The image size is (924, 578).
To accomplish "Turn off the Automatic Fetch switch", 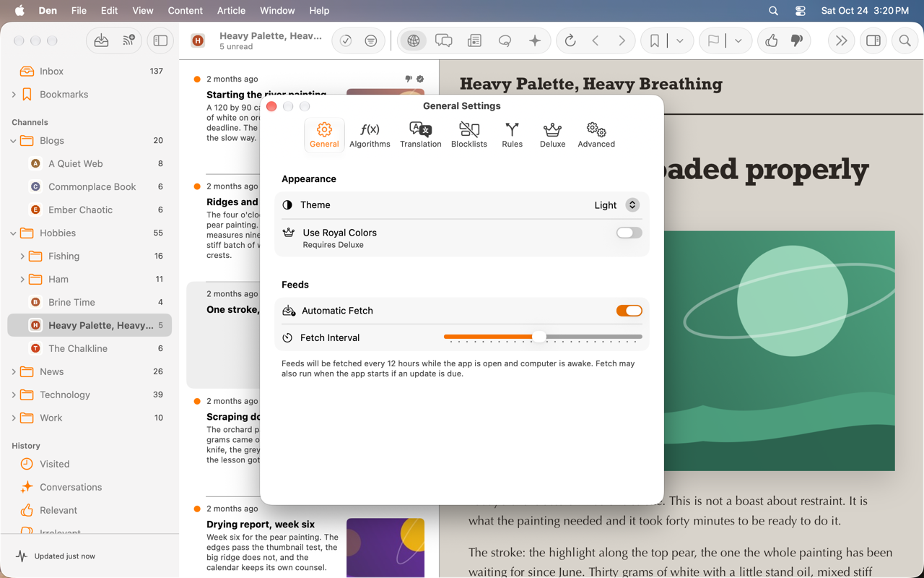I will pyautogui.click(x=629, y=311).
